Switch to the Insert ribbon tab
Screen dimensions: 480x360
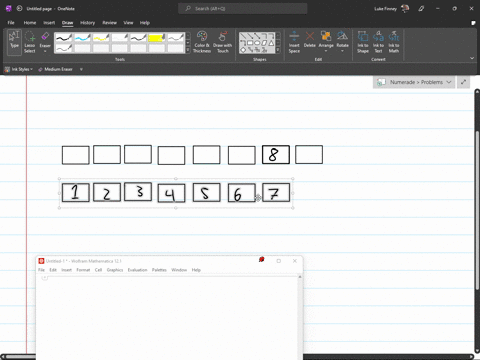point(49,23)
